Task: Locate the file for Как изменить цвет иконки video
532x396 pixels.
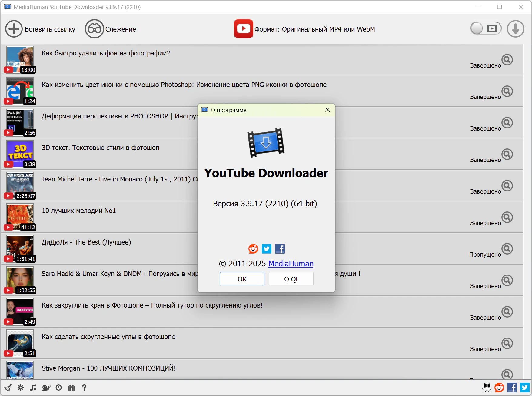Action: pos(507,91)
